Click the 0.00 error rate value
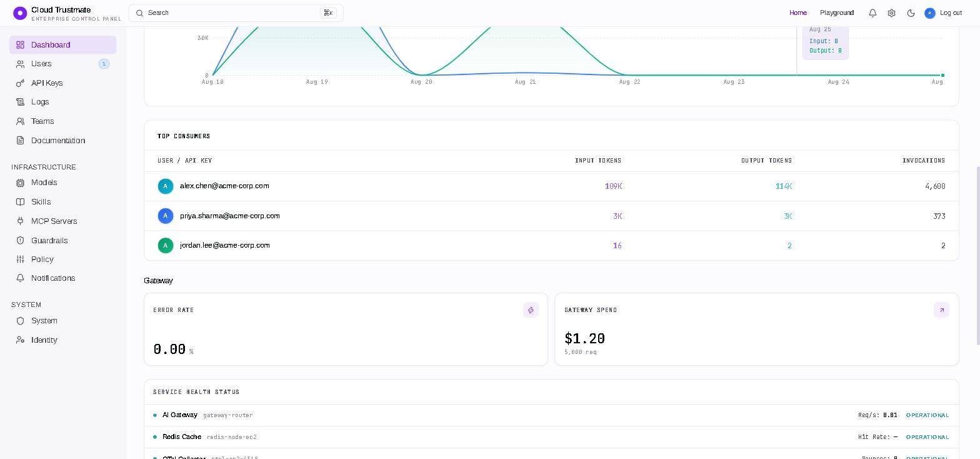 pos(169,349)
